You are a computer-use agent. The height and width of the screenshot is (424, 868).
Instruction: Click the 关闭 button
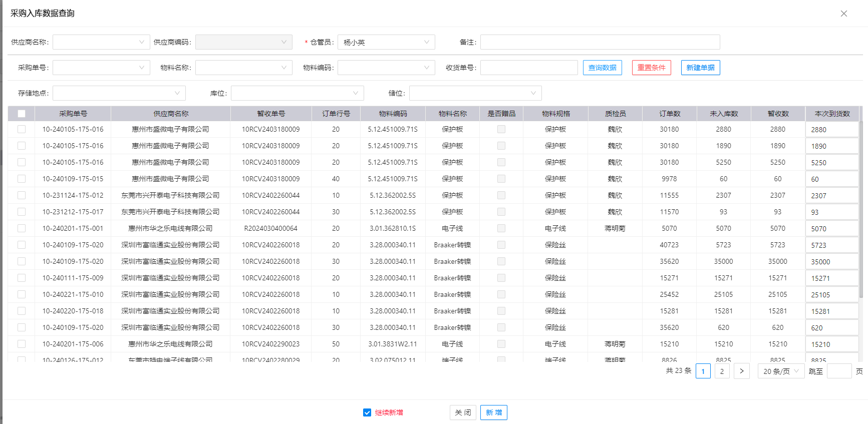[x=463, y=412]
